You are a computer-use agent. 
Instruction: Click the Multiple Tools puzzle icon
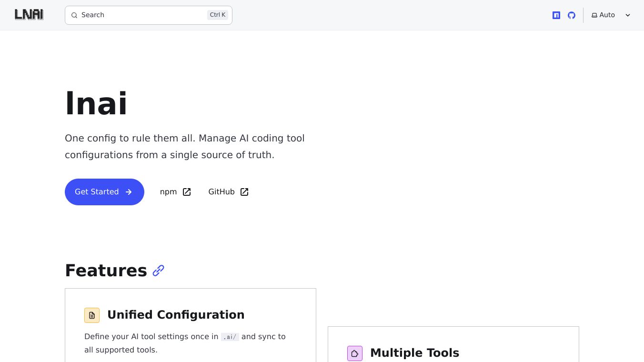[355, 353]
